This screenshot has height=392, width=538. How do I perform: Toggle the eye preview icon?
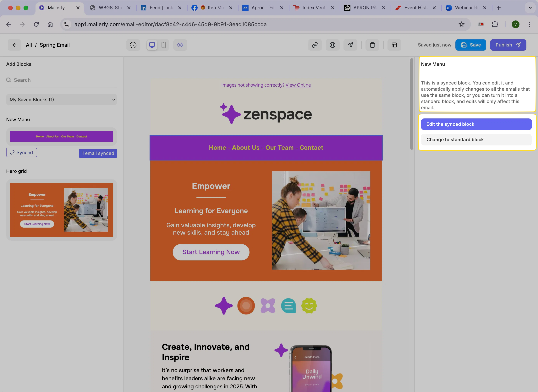pos(180,45)
